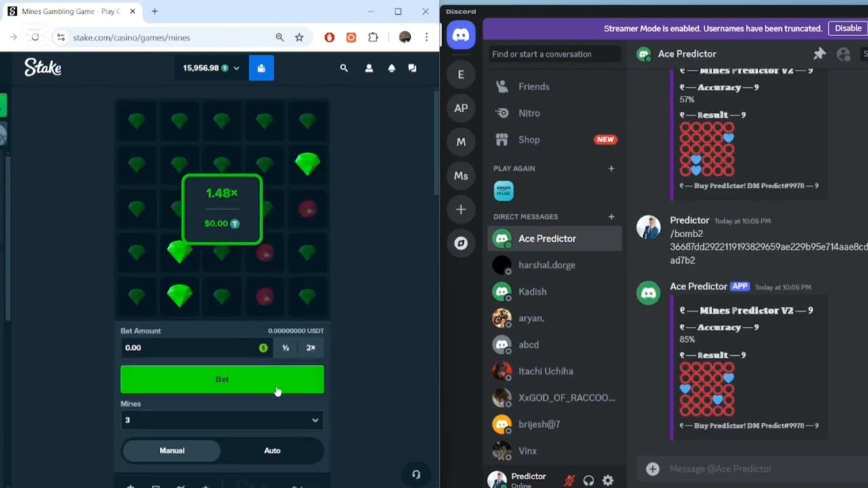Open XxGOD_OF_RACCOO direct message
Viewport: 868px width, 488px height.
coord(554,398)
